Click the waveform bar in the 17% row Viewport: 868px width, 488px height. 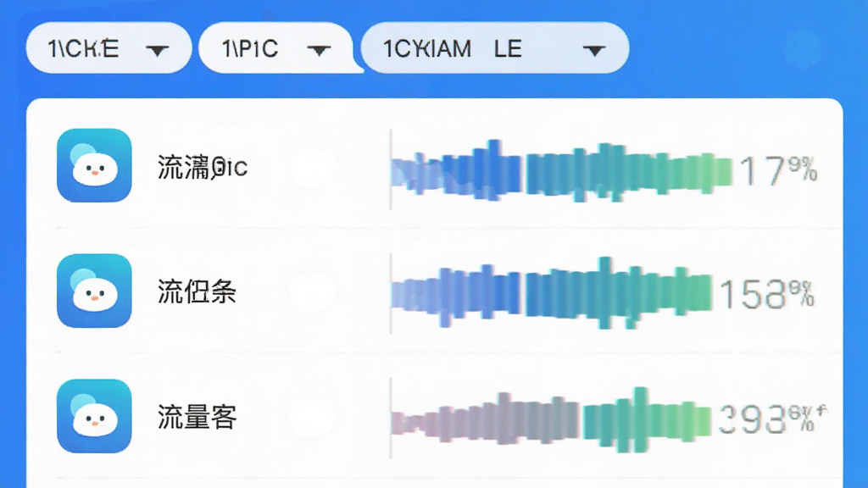[561, 170]
